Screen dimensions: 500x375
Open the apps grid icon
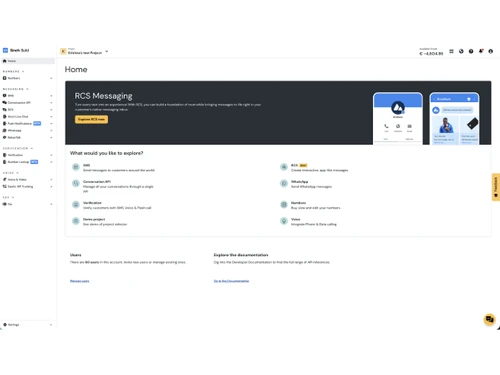(451, 51)
